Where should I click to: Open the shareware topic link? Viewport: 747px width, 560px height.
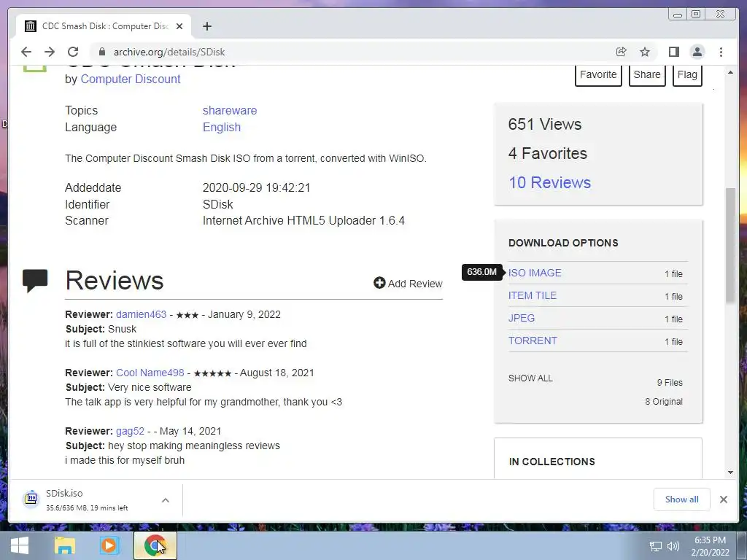click(x=230, y=111)
